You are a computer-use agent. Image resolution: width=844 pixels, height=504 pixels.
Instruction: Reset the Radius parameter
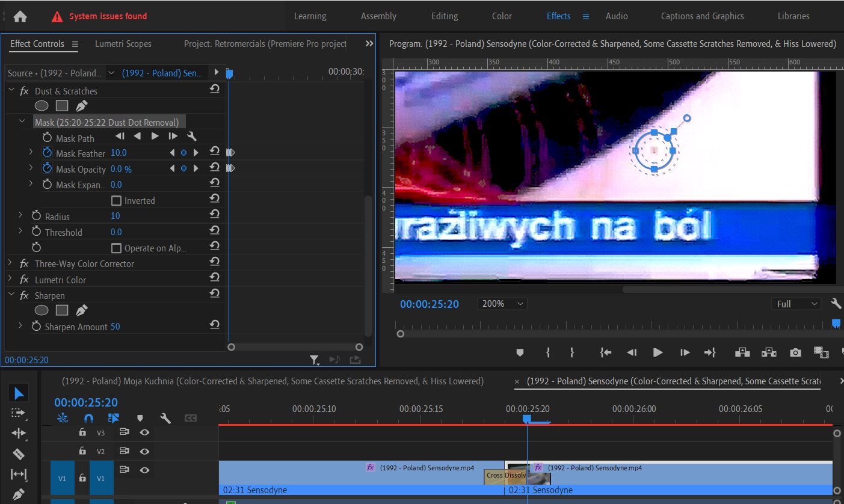coord(214,215)
